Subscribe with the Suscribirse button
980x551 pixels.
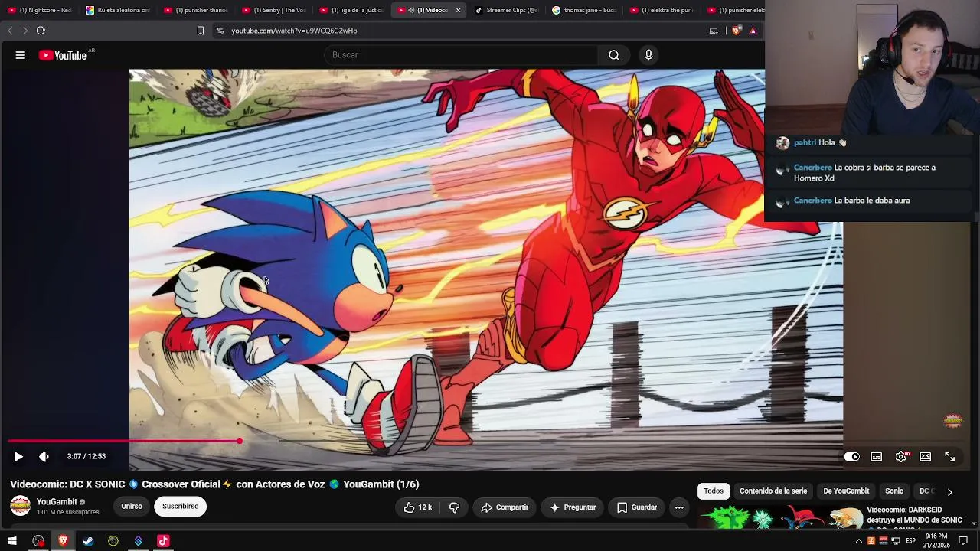pos(180,507)
